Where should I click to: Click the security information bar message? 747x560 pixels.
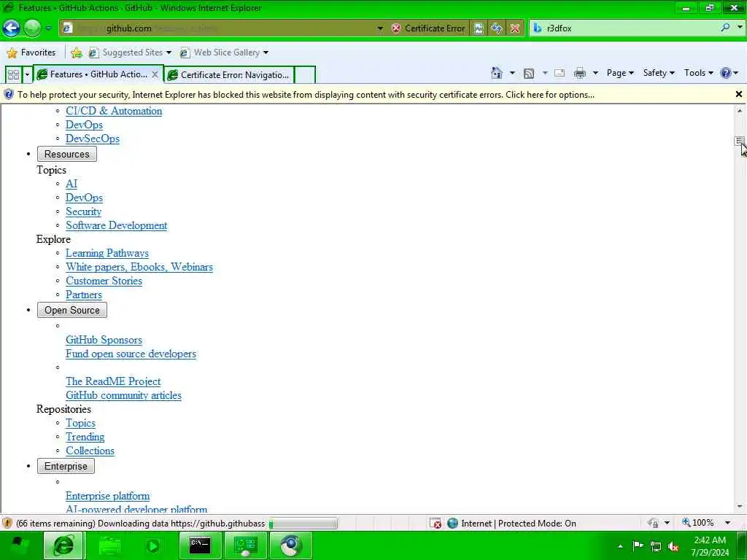point(306,95)
